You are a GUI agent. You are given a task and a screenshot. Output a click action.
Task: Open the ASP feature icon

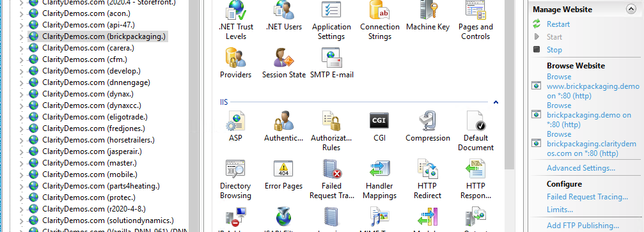pyautogui.click(x=236, y=121)
